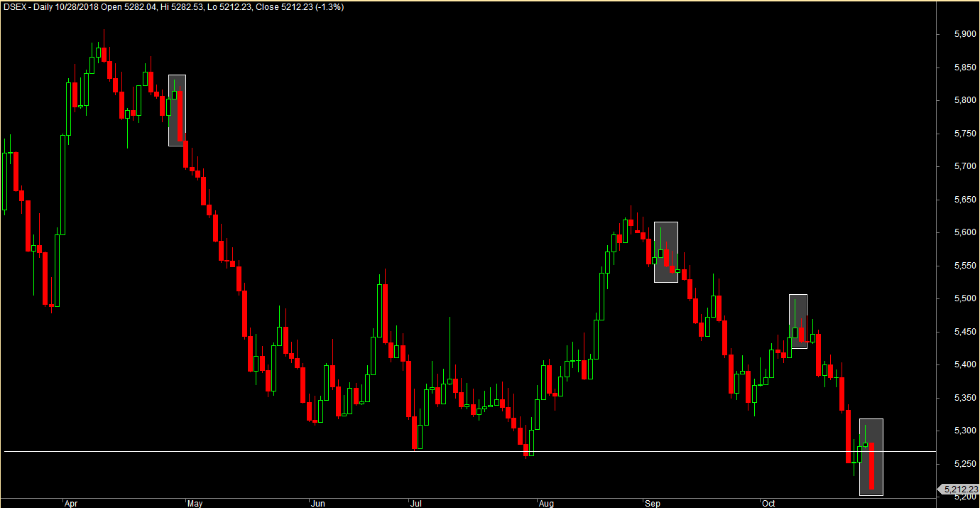980x508 pixels.
Task: Click the Apr label on time axis
Action: pyautogui.click(x=71, y=503)
